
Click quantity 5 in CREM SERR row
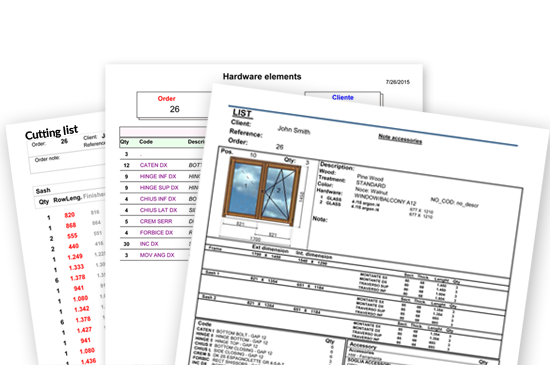(127, 221)
